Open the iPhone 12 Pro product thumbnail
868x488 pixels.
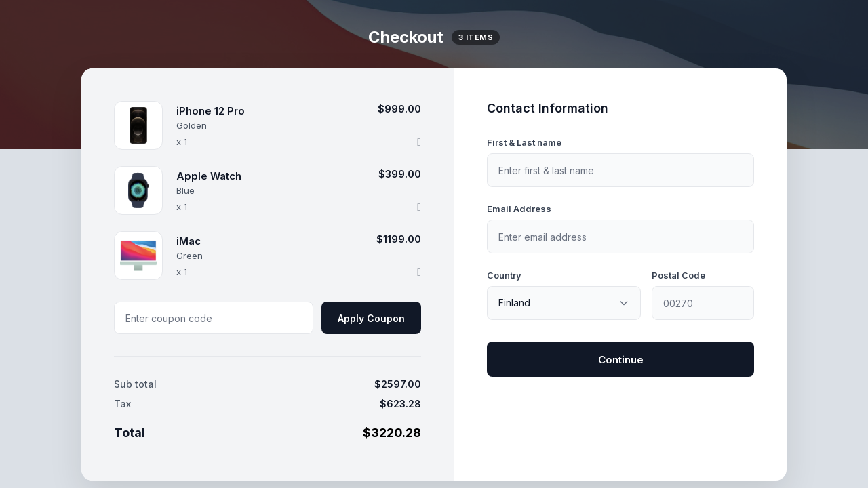click(x=138, y=125)
